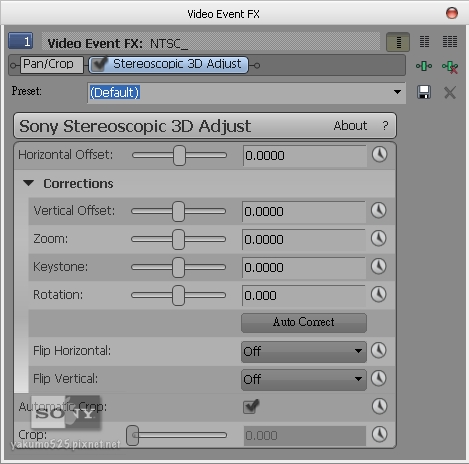Close the Video Event FX window
The width and height of the screenshot is (469, 464).
tap(452, 13)
